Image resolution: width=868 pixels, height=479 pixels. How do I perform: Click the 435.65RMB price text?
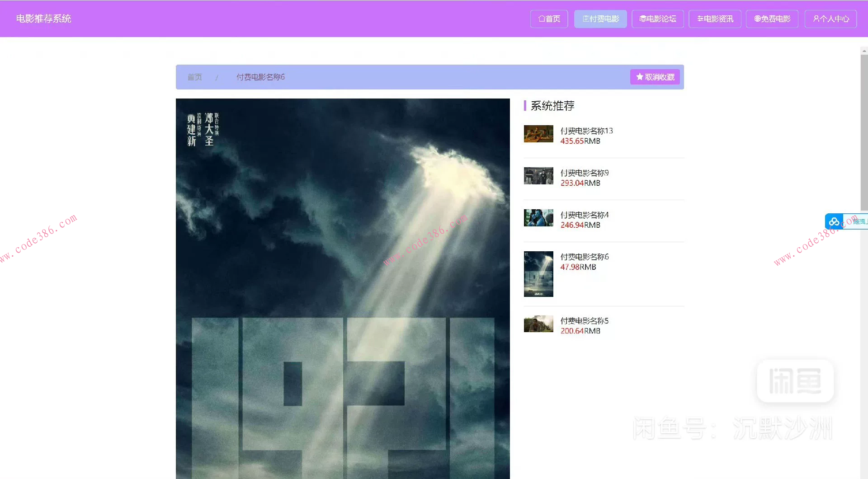click(580, 141)
